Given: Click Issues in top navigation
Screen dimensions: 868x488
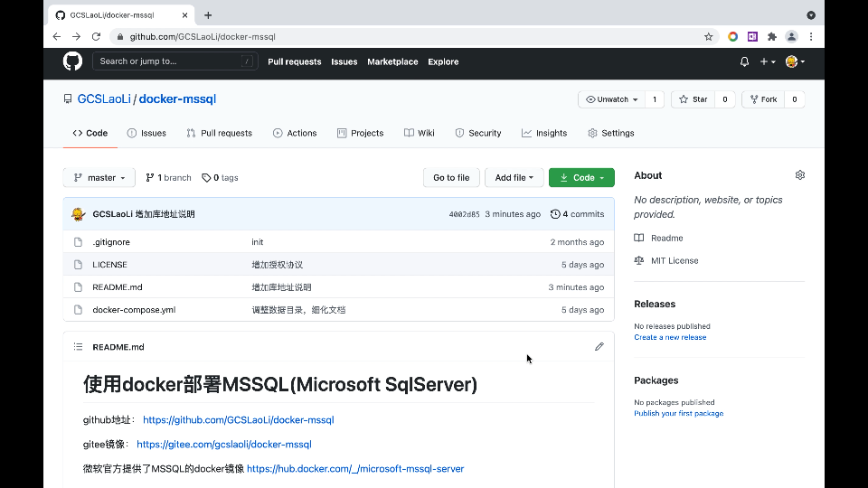Looking at the screenshot, I should tap(344, 62).
